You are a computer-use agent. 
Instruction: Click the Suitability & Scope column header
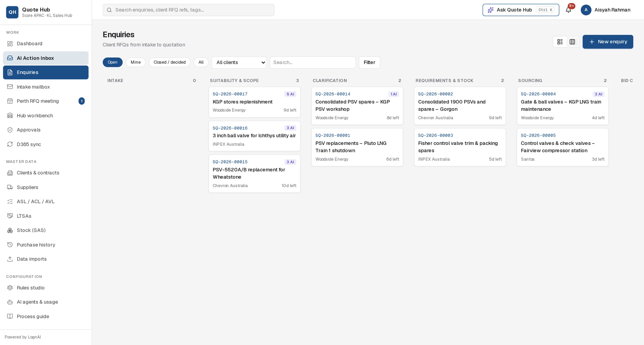pos(234,81)
